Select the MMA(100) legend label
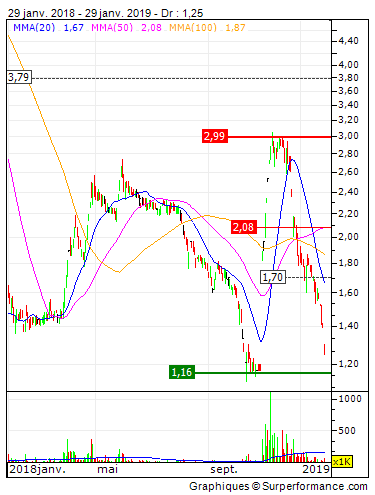This screenshot has width=375, height=495. coord(193,27)
